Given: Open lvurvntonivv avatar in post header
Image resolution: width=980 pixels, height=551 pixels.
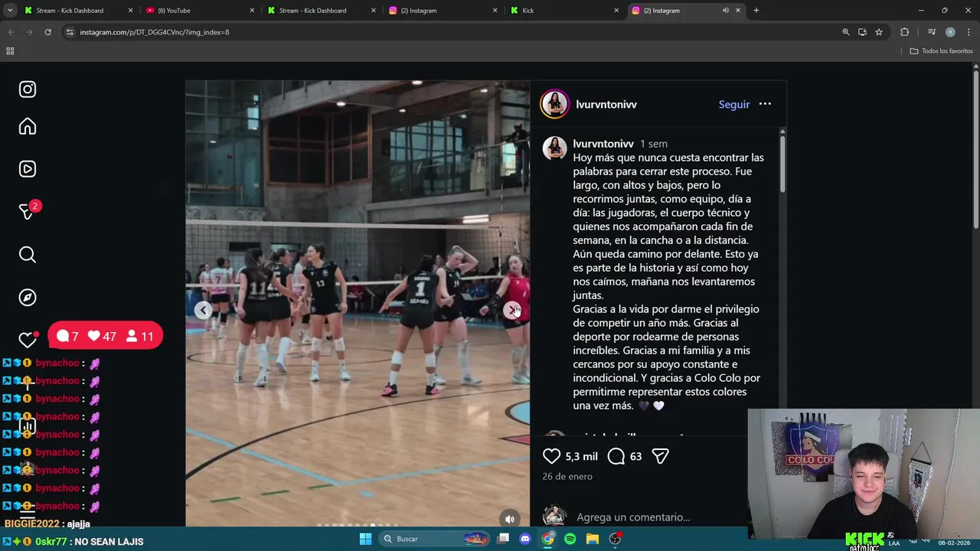Looking at the screenshot, I should tap(555, 104).
